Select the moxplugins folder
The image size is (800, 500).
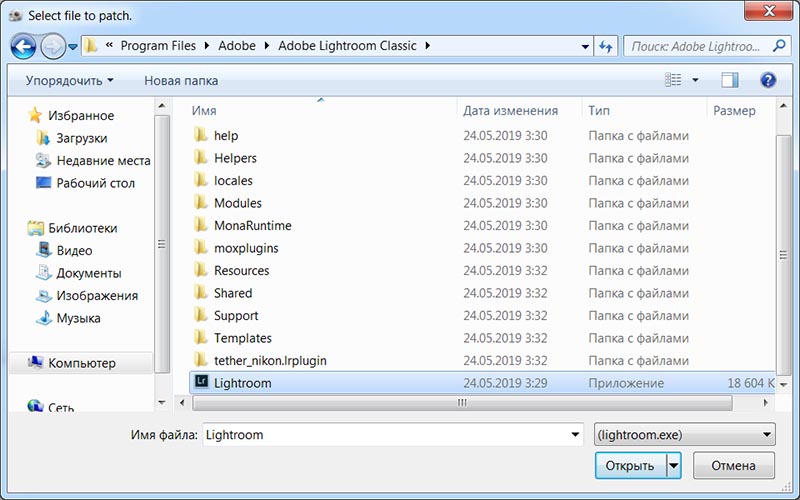click(x=246, y=248)
